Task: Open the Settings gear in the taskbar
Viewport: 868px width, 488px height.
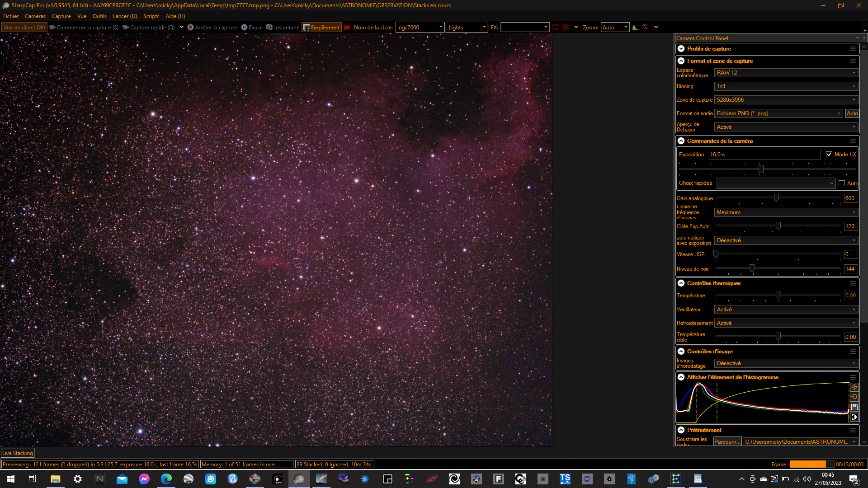Action: (x=78, y=479)
